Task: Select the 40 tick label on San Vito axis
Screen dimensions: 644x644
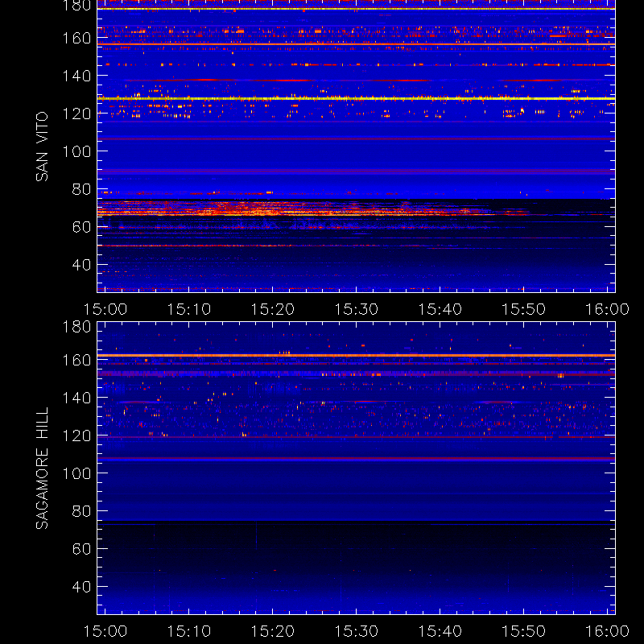Action: pyautogui.click(x=81, y=265)
